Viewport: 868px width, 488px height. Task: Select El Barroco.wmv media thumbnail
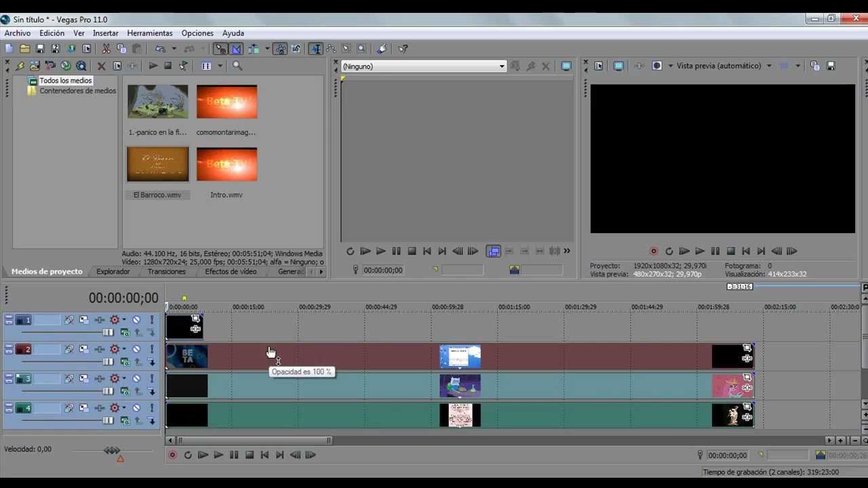(158, 165)
